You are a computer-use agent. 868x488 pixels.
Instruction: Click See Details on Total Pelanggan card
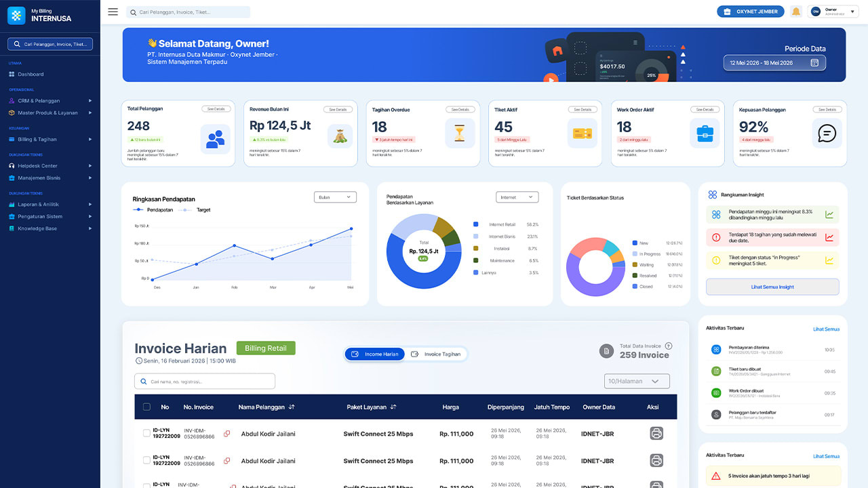click(216, 109)
